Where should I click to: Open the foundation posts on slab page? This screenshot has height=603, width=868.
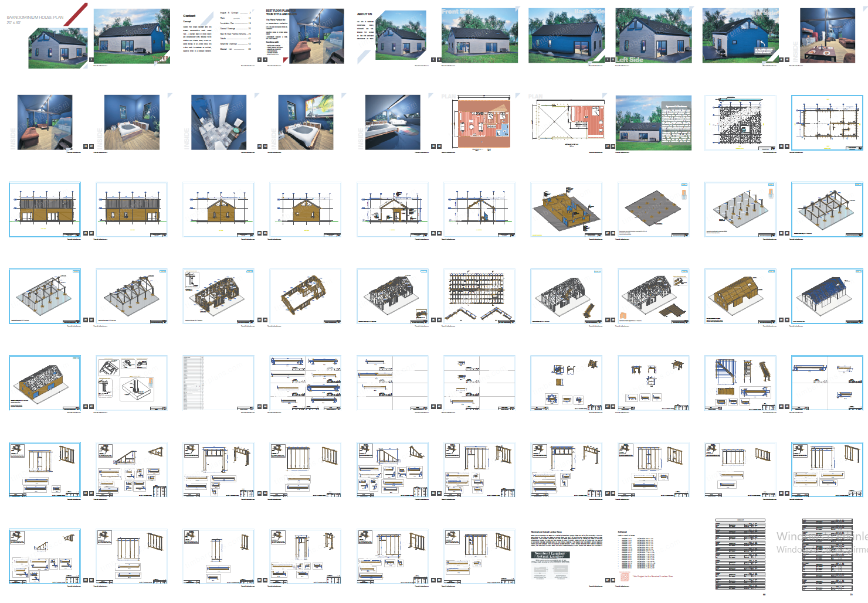coord(740,209)
